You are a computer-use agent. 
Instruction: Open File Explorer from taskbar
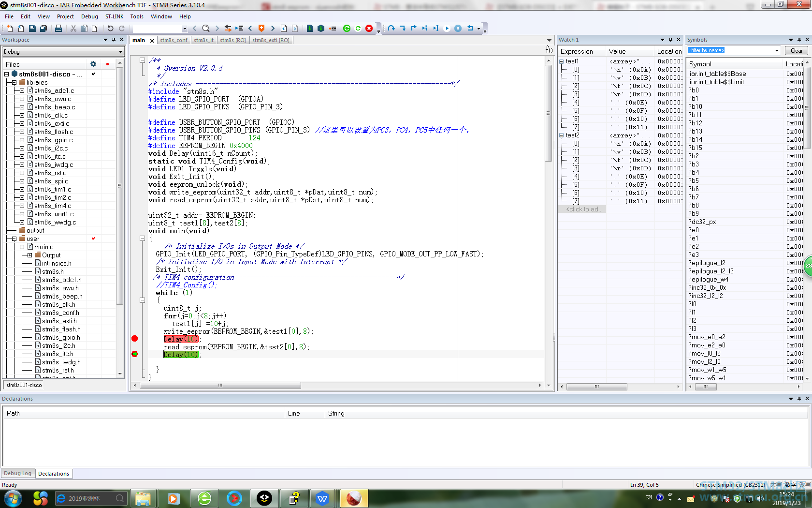coord(143,498)
